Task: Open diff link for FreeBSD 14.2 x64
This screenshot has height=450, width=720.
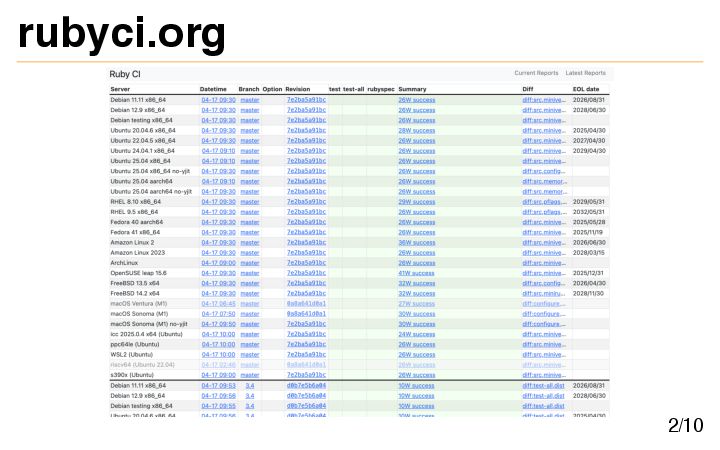Action: (x=544, y=293)
